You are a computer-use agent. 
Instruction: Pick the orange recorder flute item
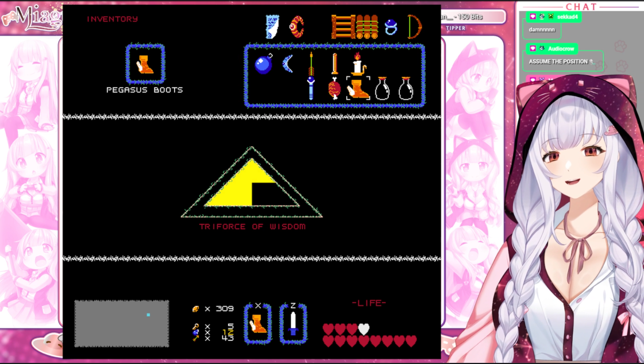pyautogui.click(x=335, y=64)
